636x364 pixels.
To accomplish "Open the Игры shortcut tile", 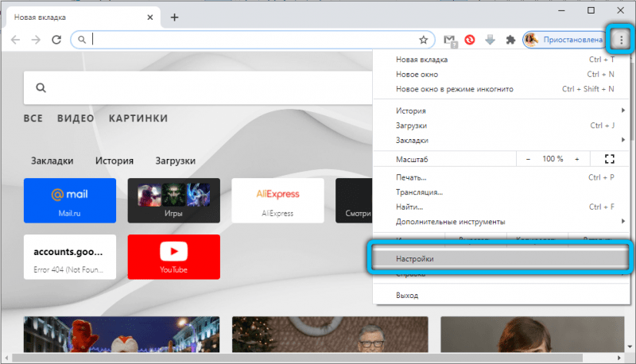I will pos(174,200).
